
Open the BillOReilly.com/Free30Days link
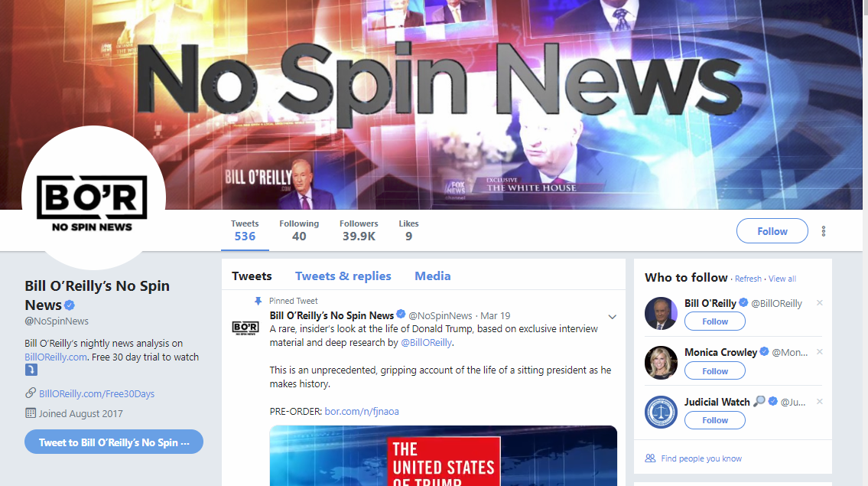coord(97,393)
